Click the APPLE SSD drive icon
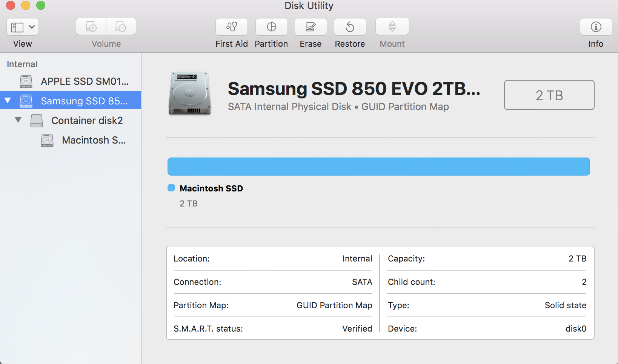 (x=26, y=81)
